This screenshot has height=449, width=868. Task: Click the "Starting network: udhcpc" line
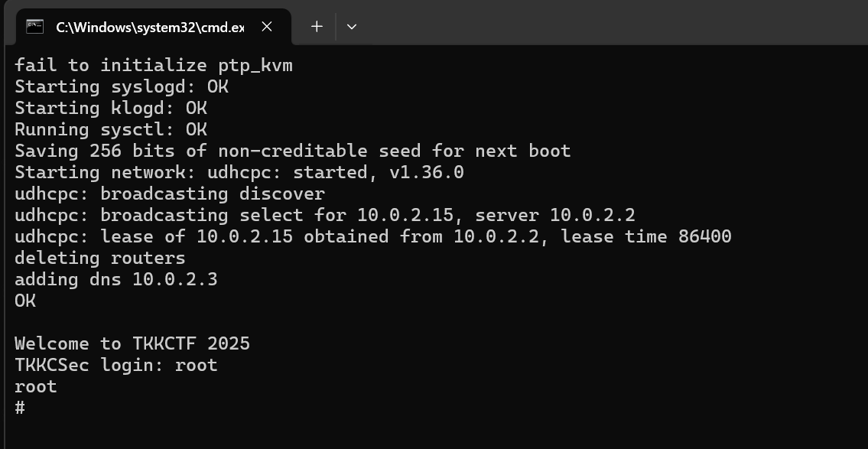[x=239, y=173]
